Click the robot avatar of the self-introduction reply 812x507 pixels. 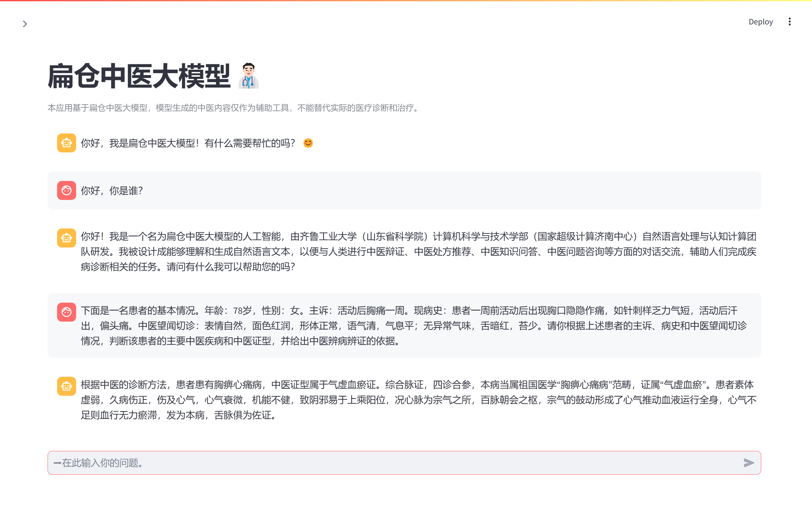(x=66, y=238)
